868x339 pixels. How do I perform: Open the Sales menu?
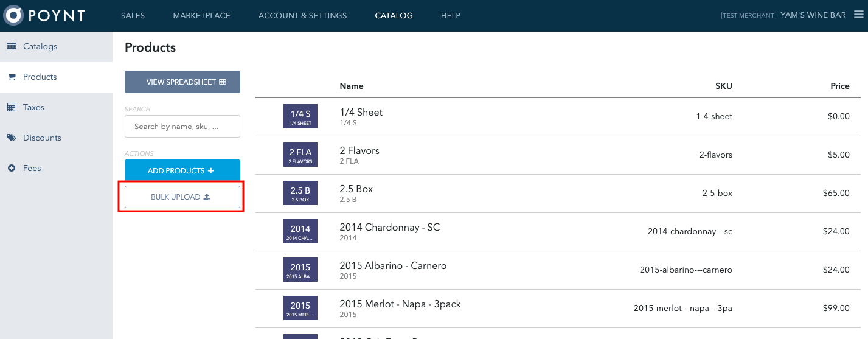(133, 16)
